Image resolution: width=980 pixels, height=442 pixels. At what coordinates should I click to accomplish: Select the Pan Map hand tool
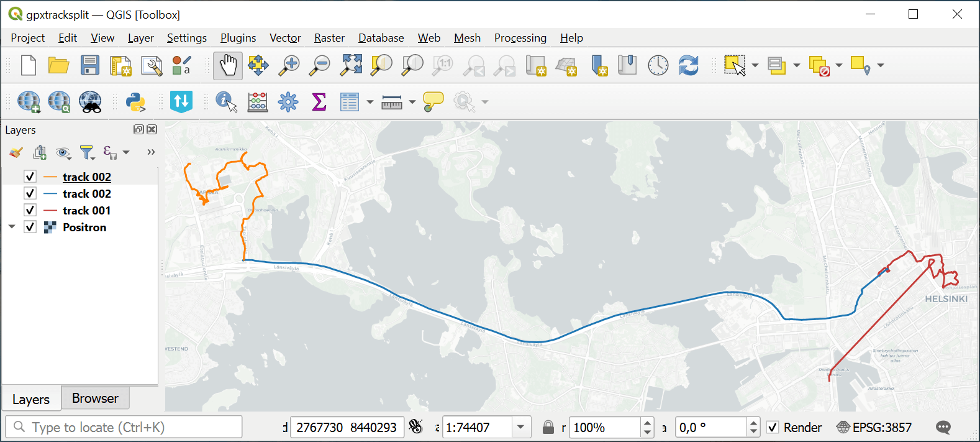[x=228, y=65]
